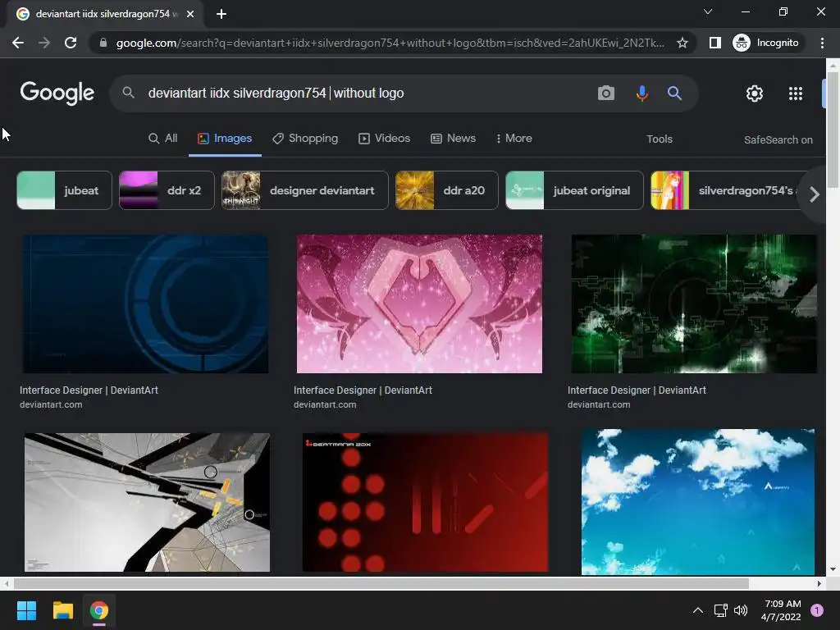
Task: Open the blue sky clouds image
Action: (x=698, y=502)
